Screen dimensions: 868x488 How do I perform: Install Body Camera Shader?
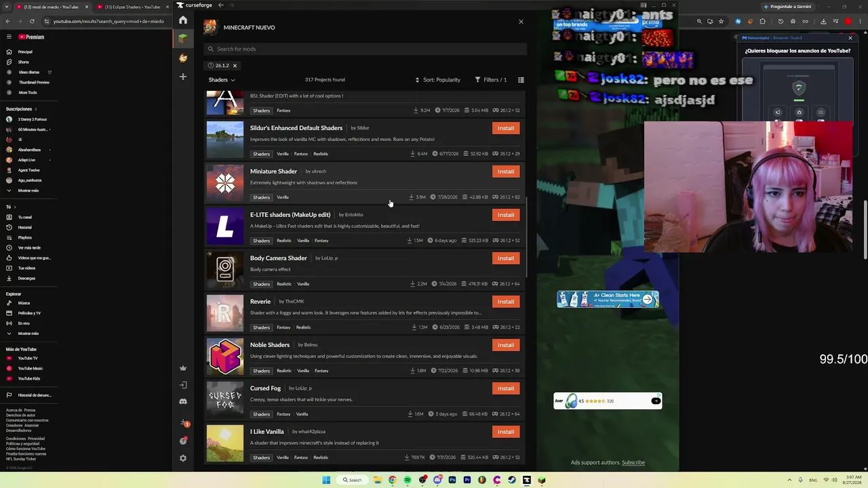click(506, 258)
